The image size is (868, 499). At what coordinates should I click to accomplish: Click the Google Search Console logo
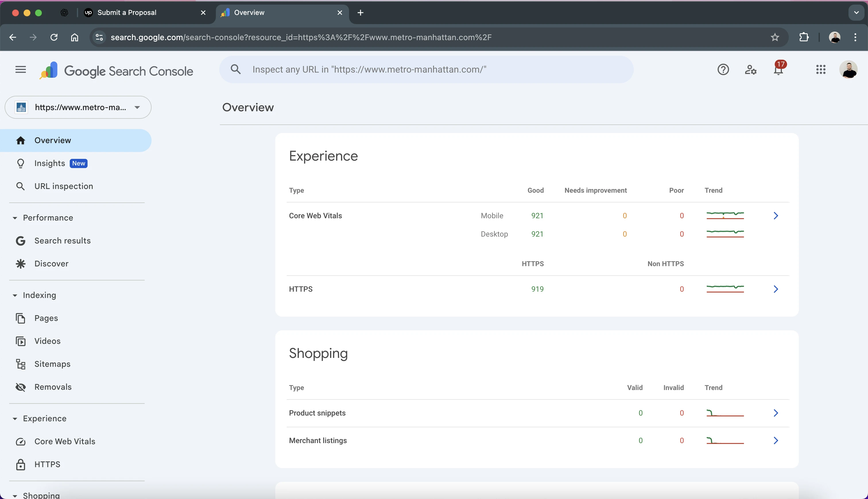click(x=116, y=71)
